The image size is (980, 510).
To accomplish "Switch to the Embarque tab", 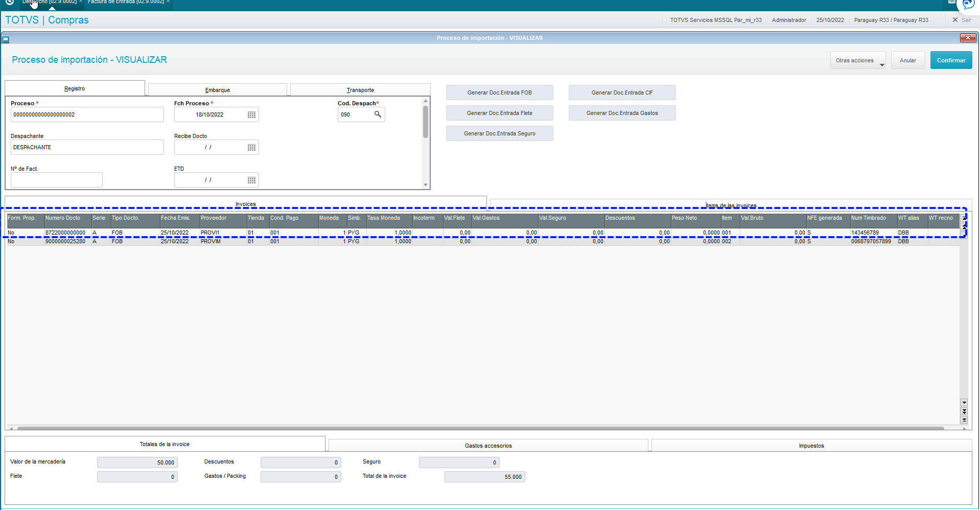I will (218, 90).
